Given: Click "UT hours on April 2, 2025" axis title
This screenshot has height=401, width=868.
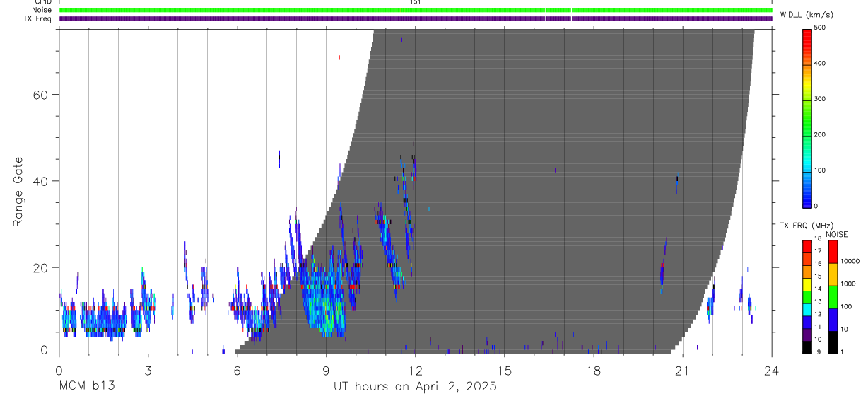Looking at the screenshot, I should [x=416, y=387].
